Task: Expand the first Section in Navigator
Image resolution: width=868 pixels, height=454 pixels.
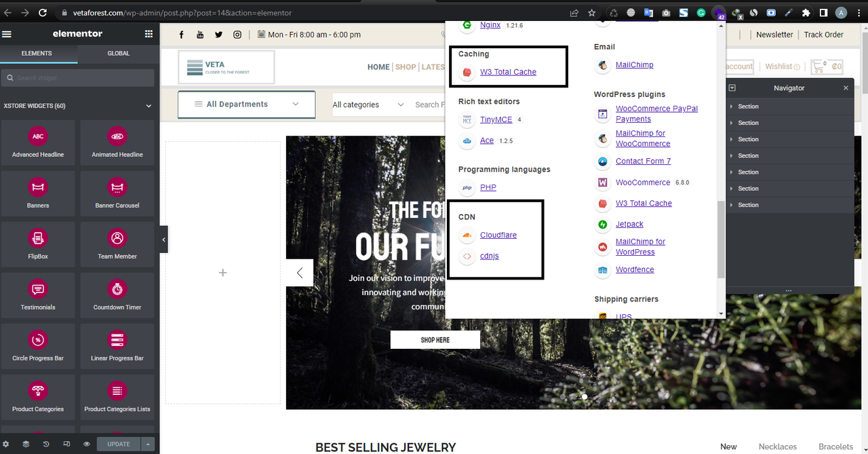Action: tap(732, 107)
